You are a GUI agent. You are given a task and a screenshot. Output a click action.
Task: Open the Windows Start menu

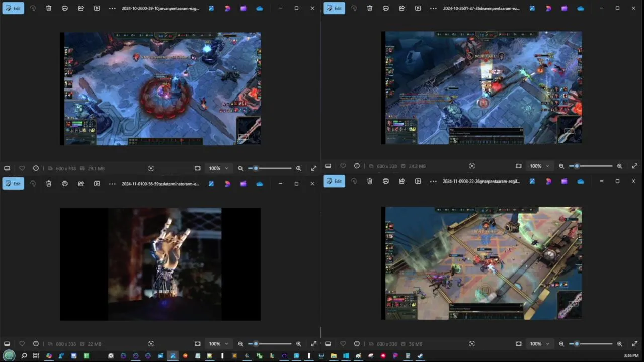point(9,356)
